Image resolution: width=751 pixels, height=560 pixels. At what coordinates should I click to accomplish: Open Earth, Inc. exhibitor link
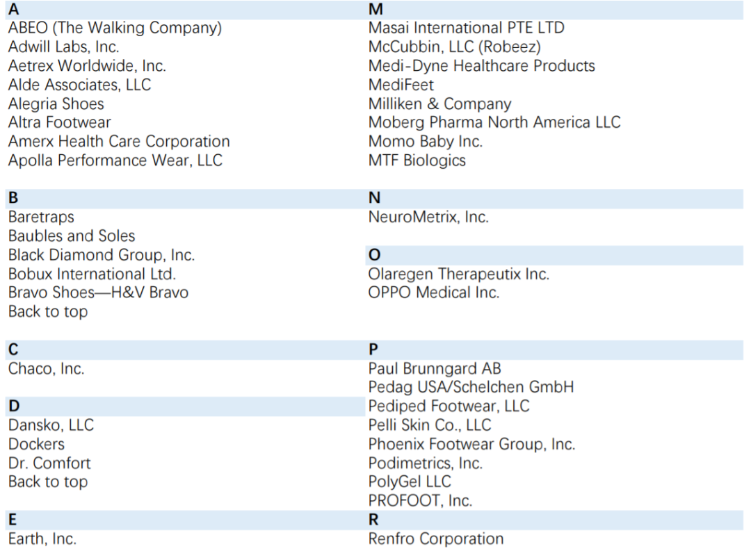pos(42,538)
